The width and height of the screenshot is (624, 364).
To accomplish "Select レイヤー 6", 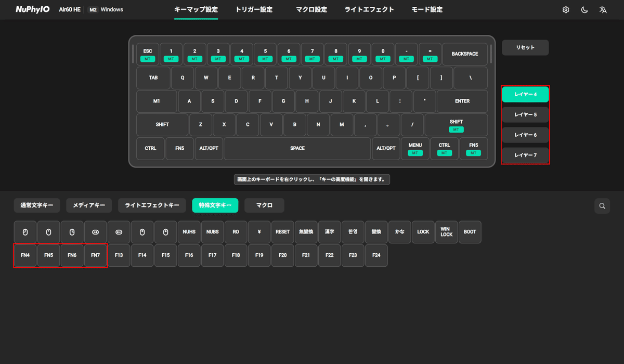I will pyautogui.click(x=525, y=135).
